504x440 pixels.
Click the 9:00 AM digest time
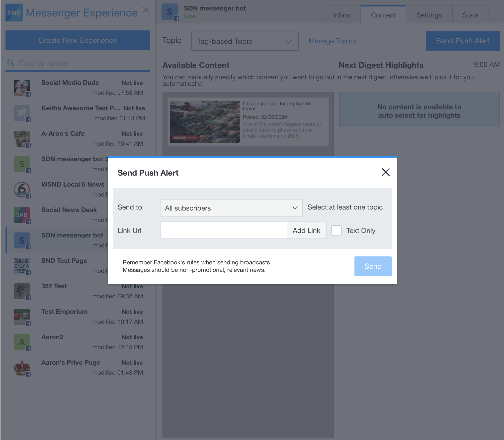487,65
